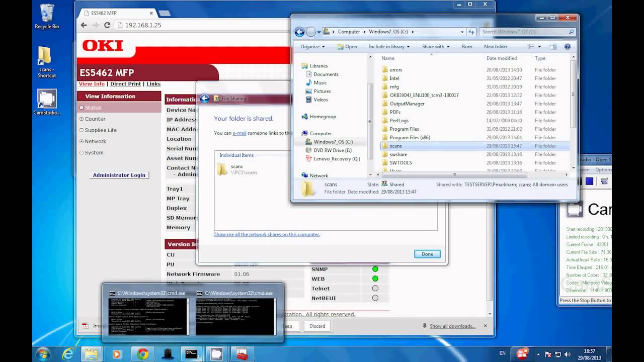Click the Explorer search input field

click(523, 32)
